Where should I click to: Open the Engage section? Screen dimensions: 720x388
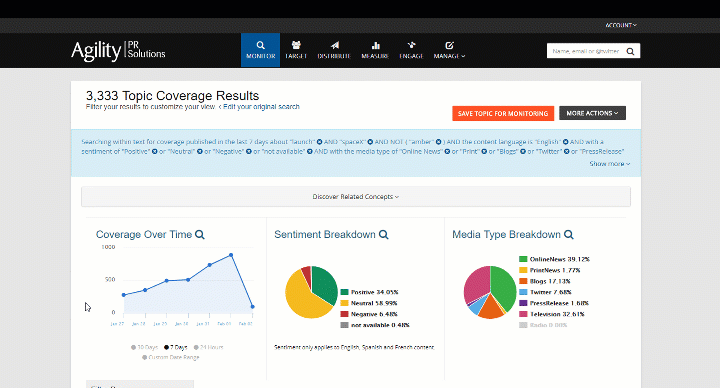point(411,50)
